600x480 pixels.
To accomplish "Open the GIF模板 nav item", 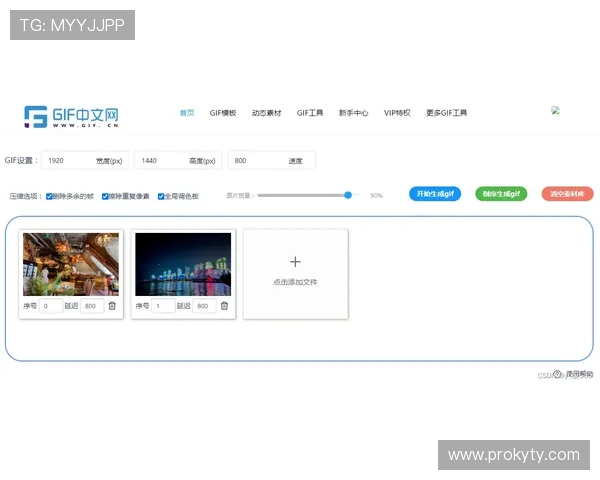I will (223, 113).
